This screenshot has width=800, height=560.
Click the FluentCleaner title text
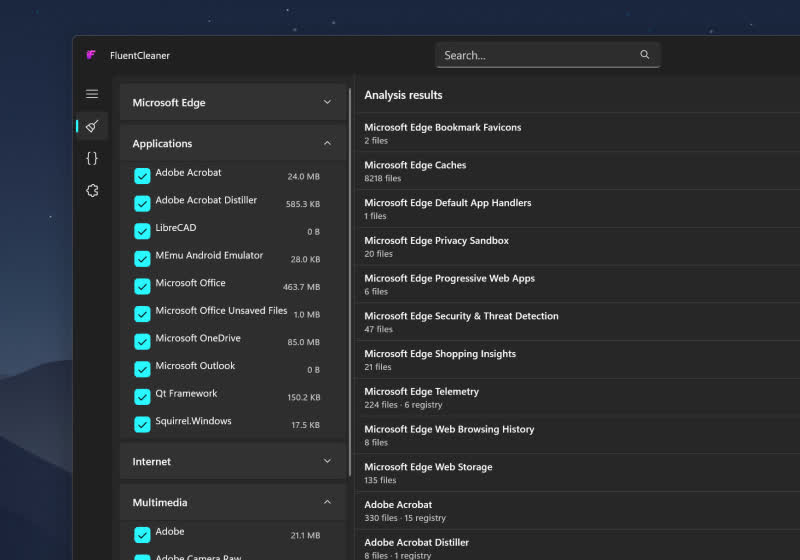pyautogui.click(x=140, y=55)
